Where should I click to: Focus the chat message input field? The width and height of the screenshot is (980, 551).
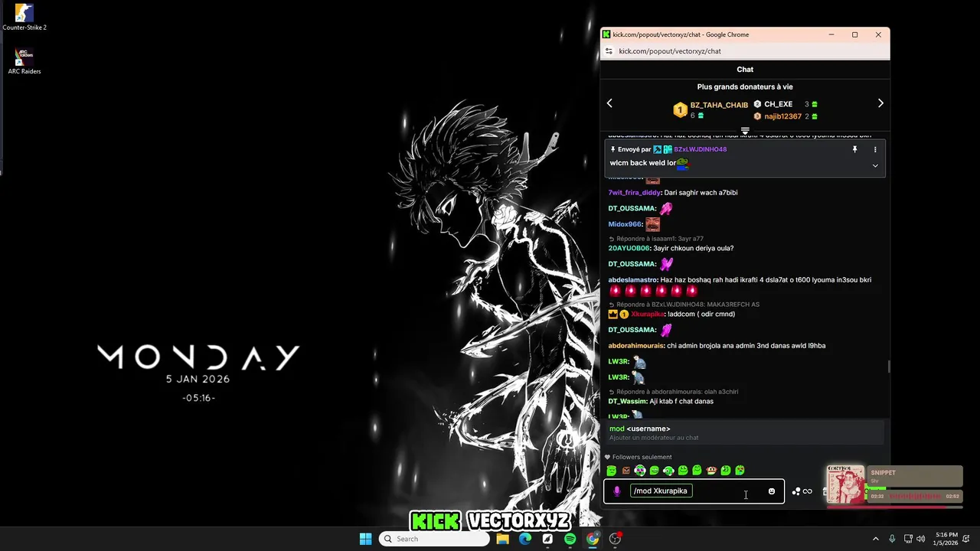pyautogui.click(x=694, y=491)
